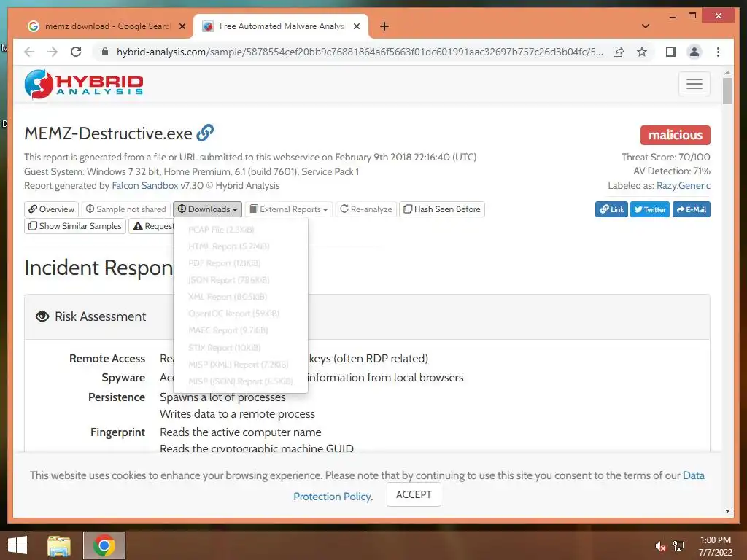
Task: Bookmark this page with the star
Action: point(642,52)
